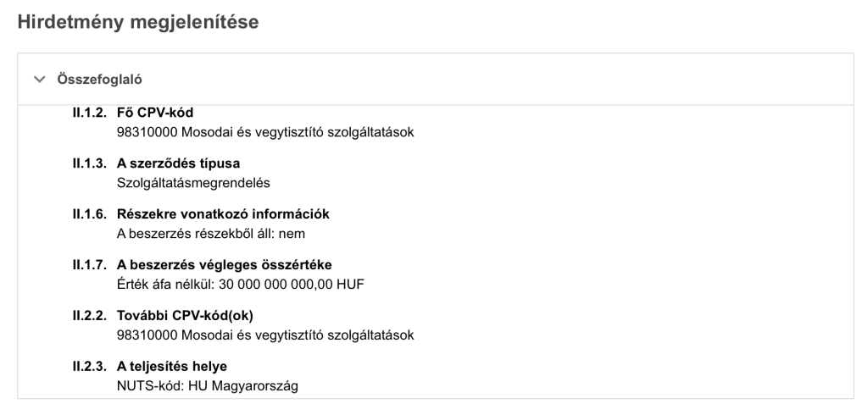Click the II.2.2. section number
The height and width of the screenshot is (404, 868).
(91, 317)
